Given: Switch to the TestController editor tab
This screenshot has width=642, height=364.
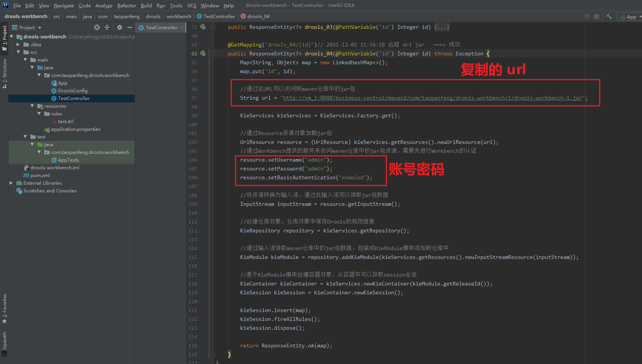Looking at the screenshot, I should pyautogui.click(x=161, y=27).
